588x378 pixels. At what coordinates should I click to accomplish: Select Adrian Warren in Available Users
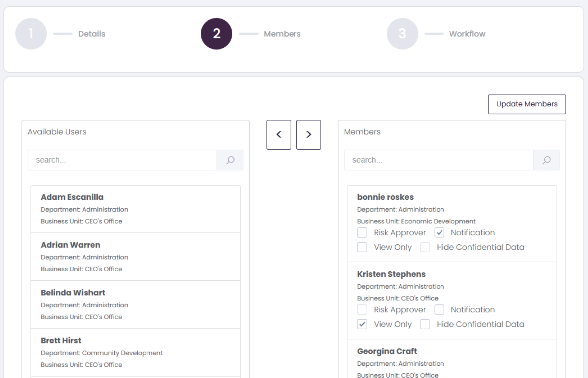pyautogui.click(x=136, y=257)
